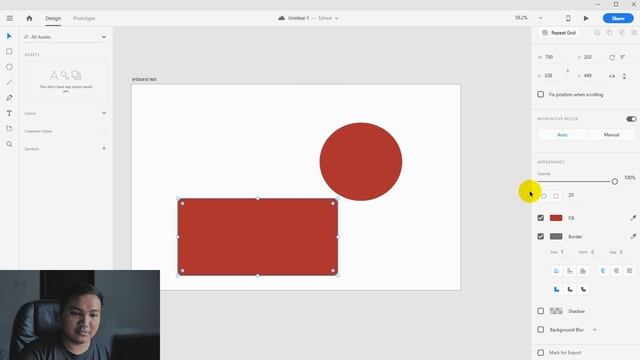The width and height of the screenshot is (640, 360).
Task: Select the Line tool
Action: click(9, 82)
